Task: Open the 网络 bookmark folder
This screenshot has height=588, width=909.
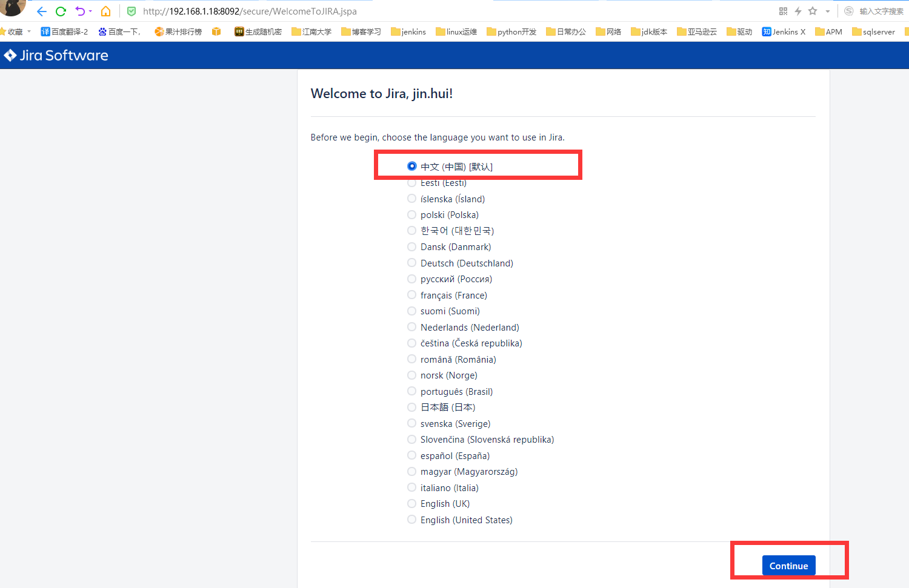Action: coord(608,31)
